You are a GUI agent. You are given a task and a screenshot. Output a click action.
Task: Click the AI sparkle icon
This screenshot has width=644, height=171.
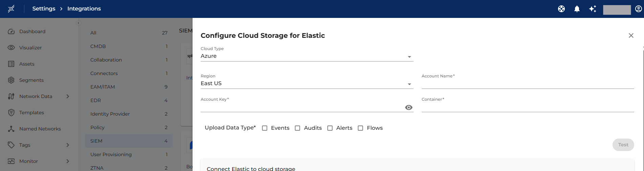click(593, 9)
